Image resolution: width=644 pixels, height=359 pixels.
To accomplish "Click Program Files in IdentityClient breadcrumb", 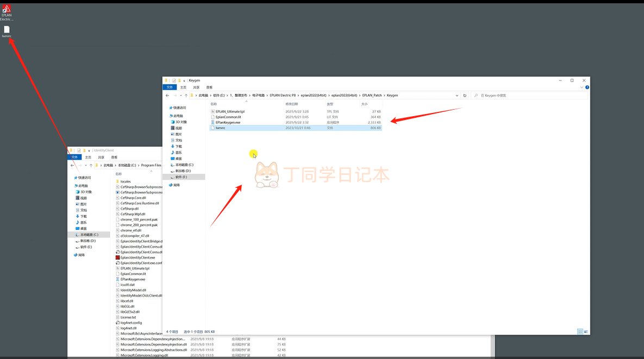I will pos(151,165).
